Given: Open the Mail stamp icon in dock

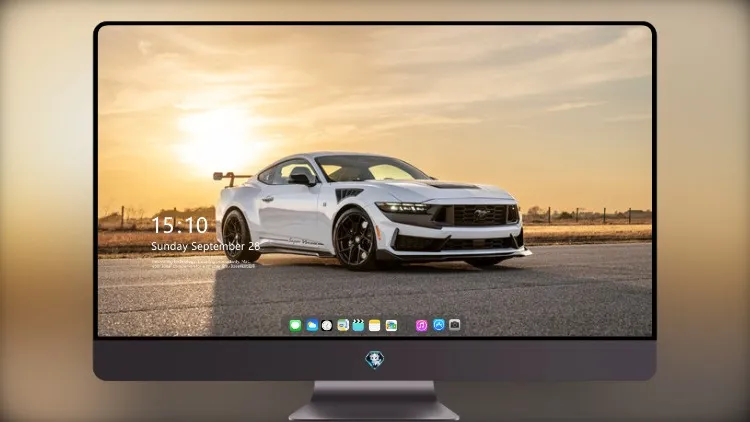Looking at the screenshot, I should pos(343,325).
